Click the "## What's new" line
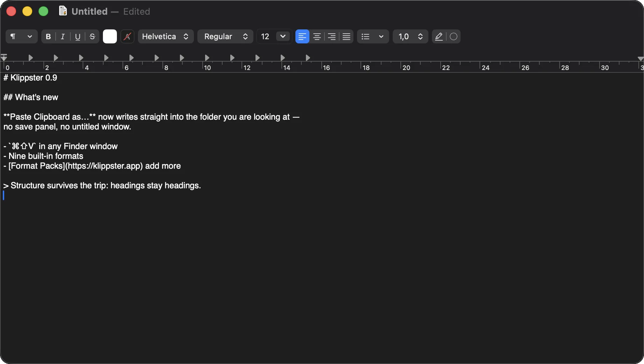Screen dimensions: 644x364 pyautogui.click(x=31, y=97)
